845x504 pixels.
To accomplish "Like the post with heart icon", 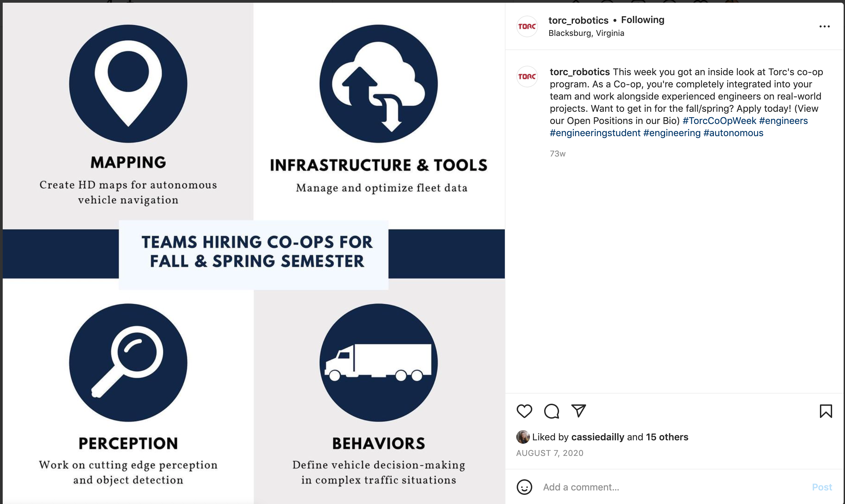I will pos(524,411).
